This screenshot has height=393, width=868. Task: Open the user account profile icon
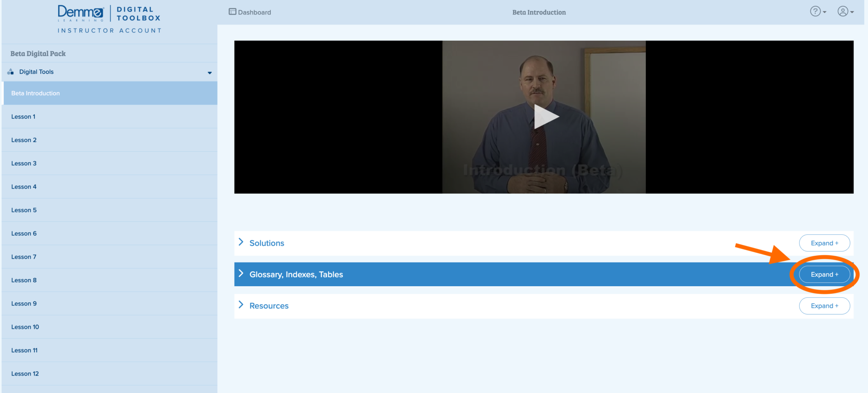[843, 11]
